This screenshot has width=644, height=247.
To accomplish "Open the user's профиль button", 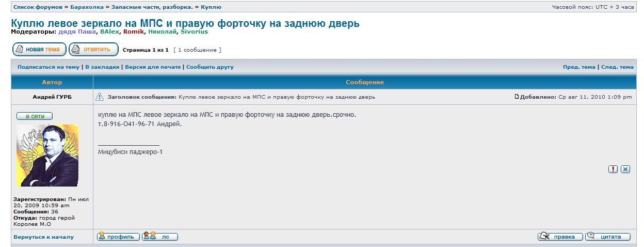I will click(x=119, y=237).
